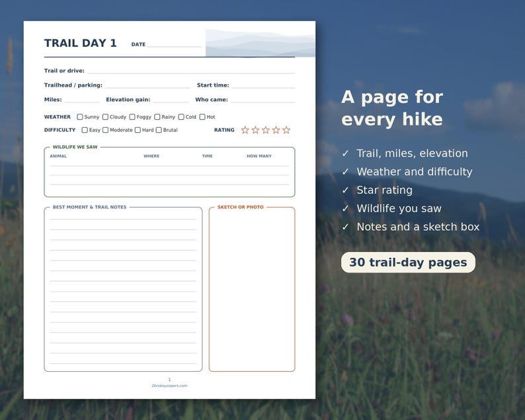Click the mountain illustration in the page header

coord(260,43)
